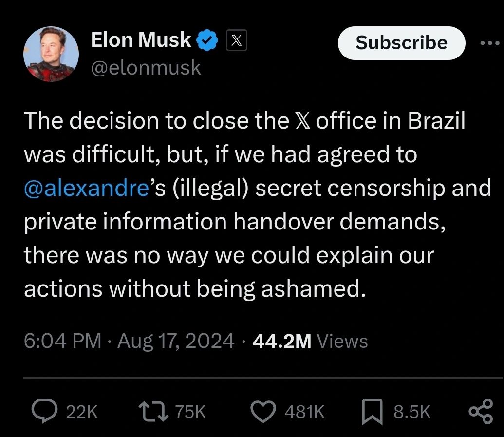Open the share options icon
The image size is (504, 437).
(x=481, y=411)
